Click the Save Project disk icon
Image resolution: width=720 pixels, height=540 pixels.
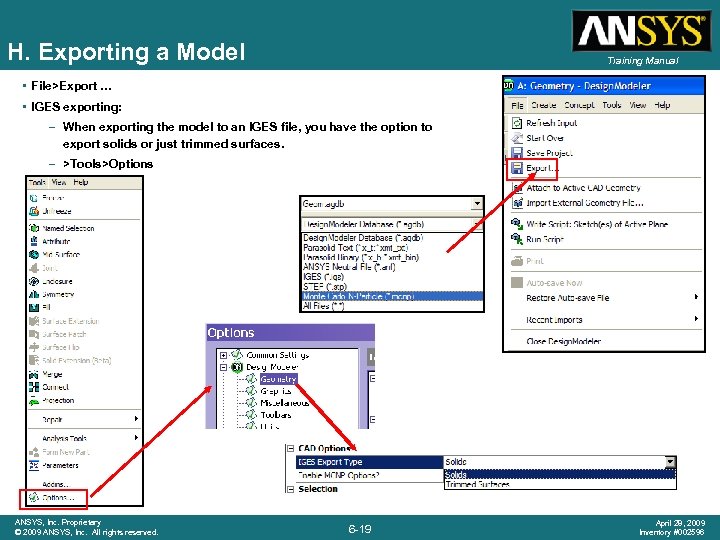tap(517, 153)
